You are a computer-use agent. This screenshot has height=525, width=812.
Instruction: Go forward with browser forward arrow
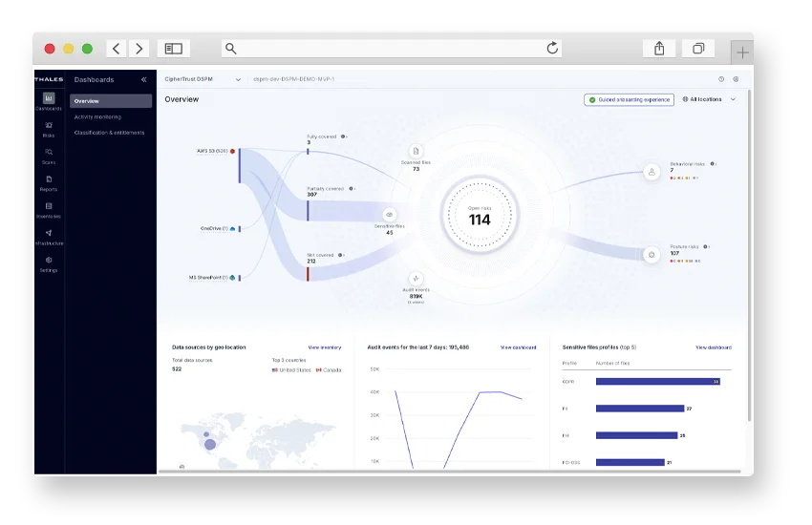(x=139, y=49)
